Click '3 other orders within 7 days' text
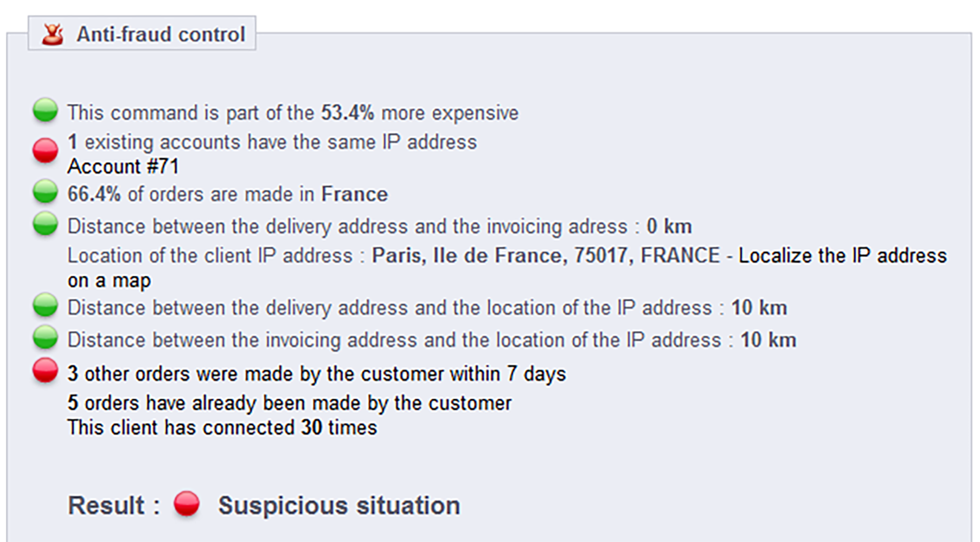The width and height of the screenshot is (980, 542). tap(317, 373)
